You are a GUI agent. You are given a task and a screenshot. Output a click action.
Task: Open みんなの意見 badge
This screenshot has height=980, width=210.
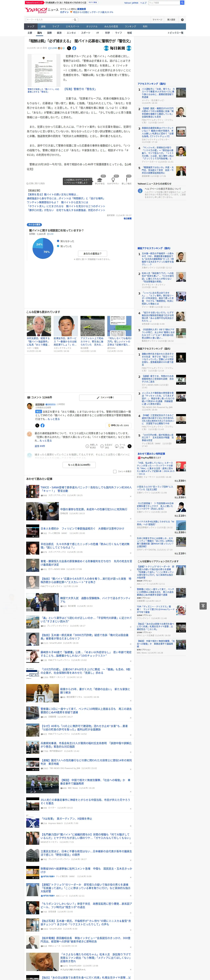pyautogui.click(x=34, y=225)
